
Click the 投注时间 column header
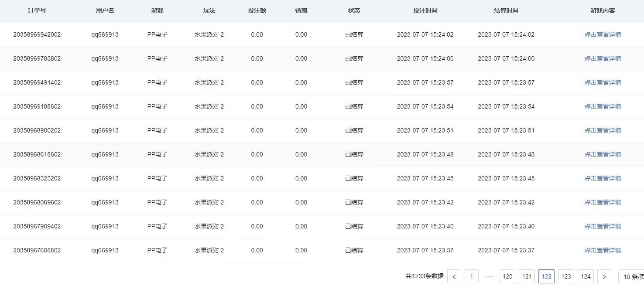click(425, 10)
